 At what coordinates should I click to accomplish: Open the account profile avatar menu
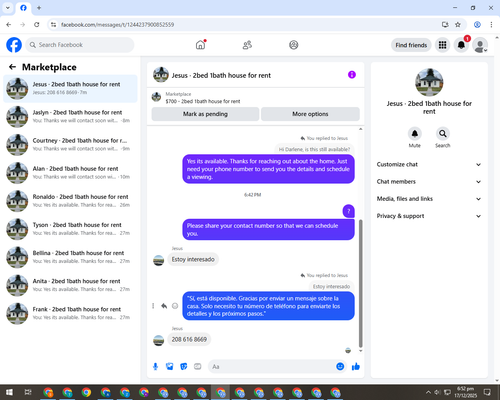(480, 45)
